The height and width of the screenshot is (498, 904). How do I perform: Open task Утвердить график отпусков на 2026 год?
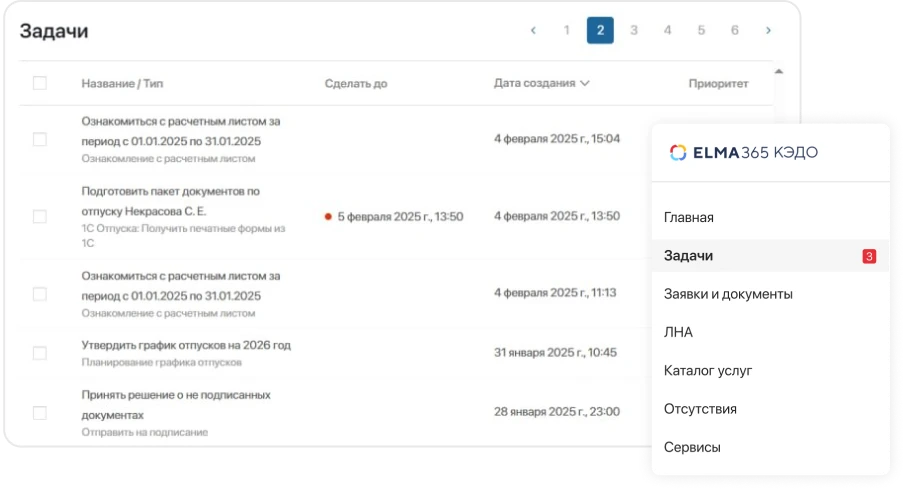point(186,345)
